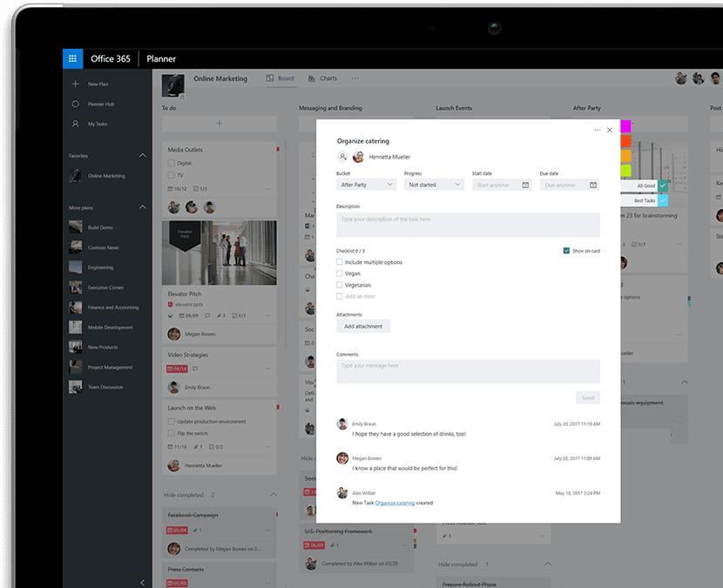Click the assign person icon in dialog
The width and height of the screenshot is (723, 588).
pos(342,157)
